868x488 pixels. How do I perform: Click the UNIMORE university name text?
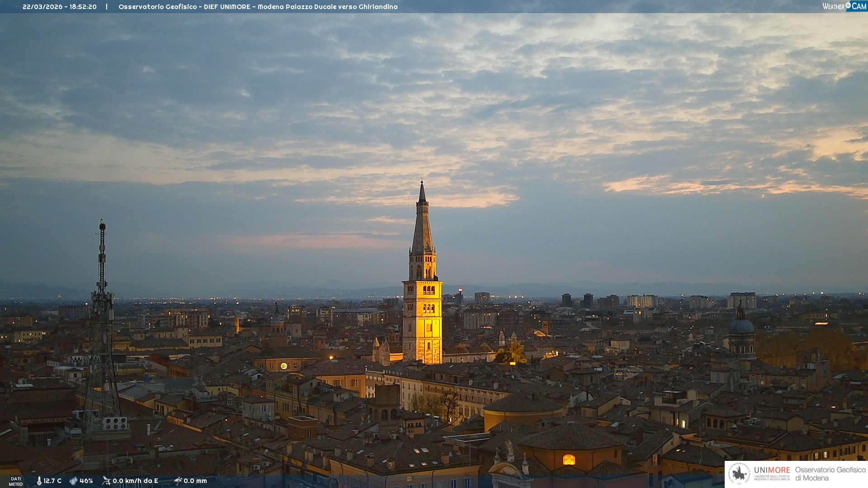tap(772, 470)
